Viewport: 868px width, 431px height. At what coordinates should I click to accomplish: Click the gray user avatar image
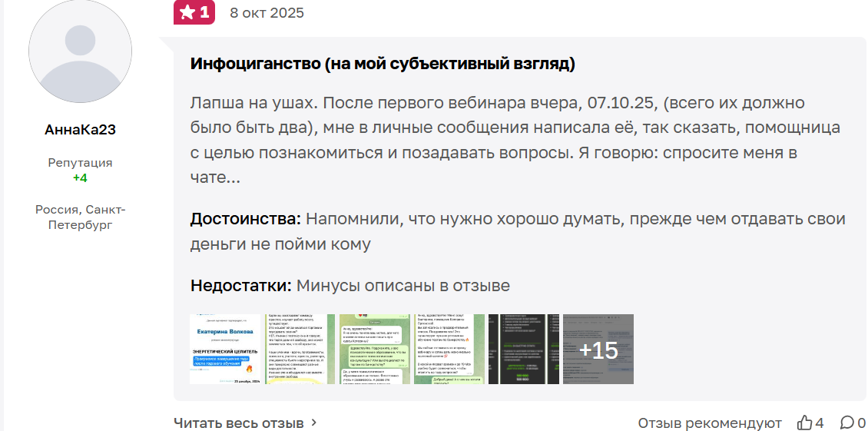tap(80, 51)
